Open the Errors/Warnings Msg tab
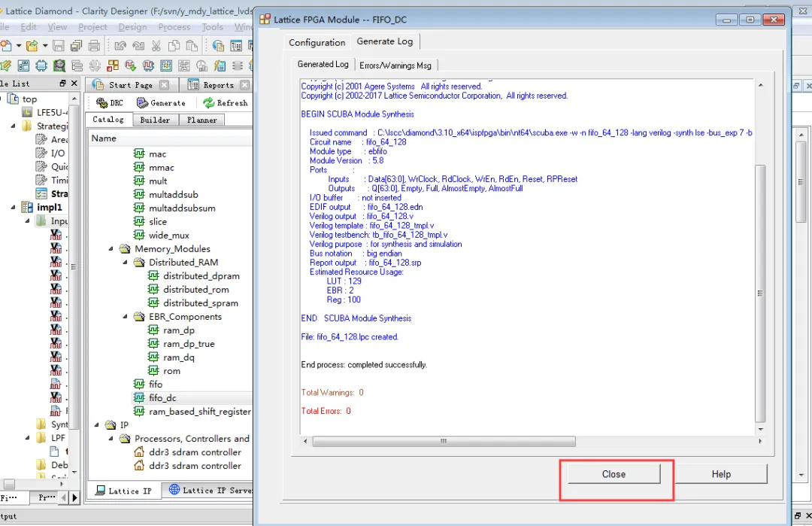Viewport: 812px width, 526px height. [395, 65]
